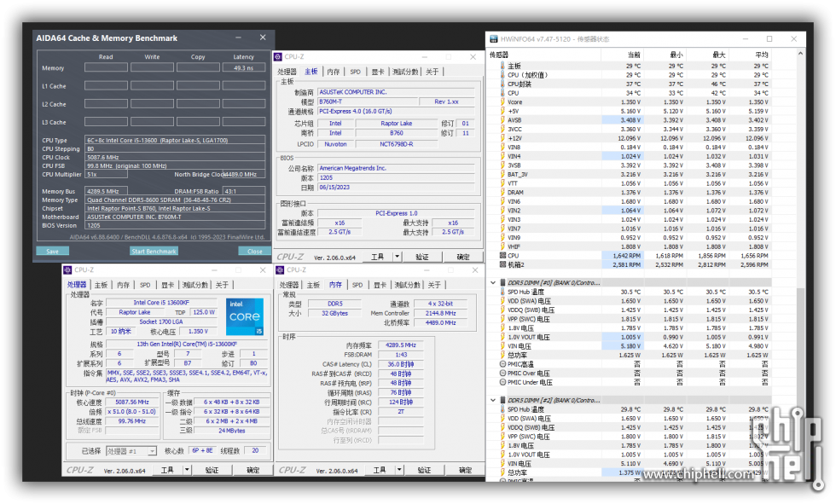
Task: Select PMIC高温 status icon in DIMM #0
Action: [502, 364]
